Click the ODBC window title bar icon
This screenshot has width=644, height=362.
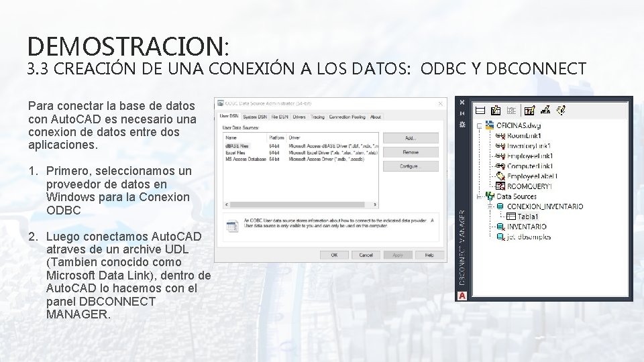point(221,103)
